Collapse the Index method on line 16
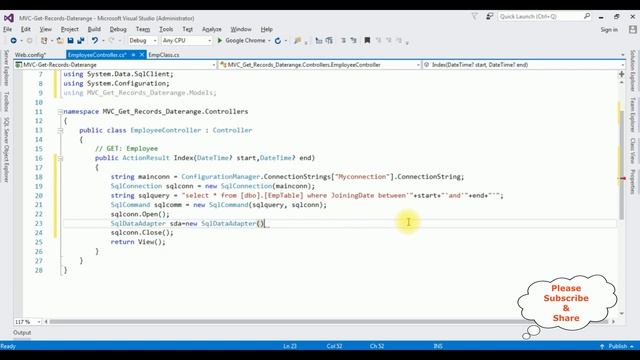 [60, 158]
